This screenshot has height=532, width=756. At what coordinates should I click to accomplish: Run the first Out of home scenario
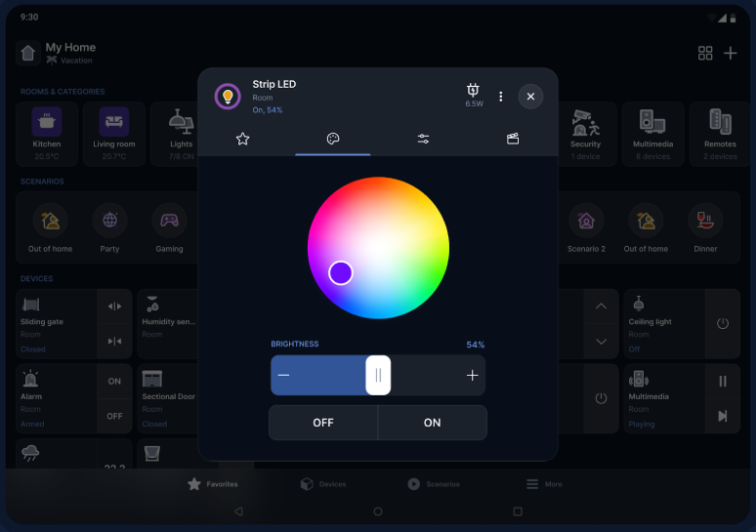coord(50,228)
